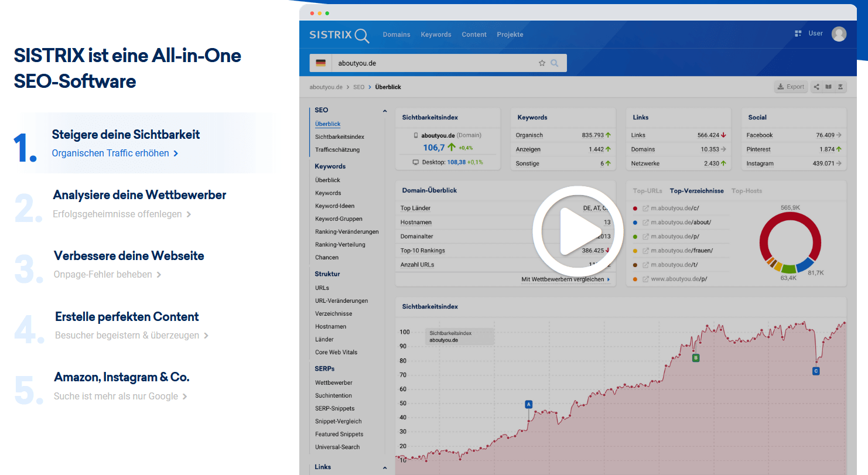This screenshot has width=868, height=475.
Task: Open external link icon for m.aboutyou.de/frauen/
Action: tap(646, 251)
